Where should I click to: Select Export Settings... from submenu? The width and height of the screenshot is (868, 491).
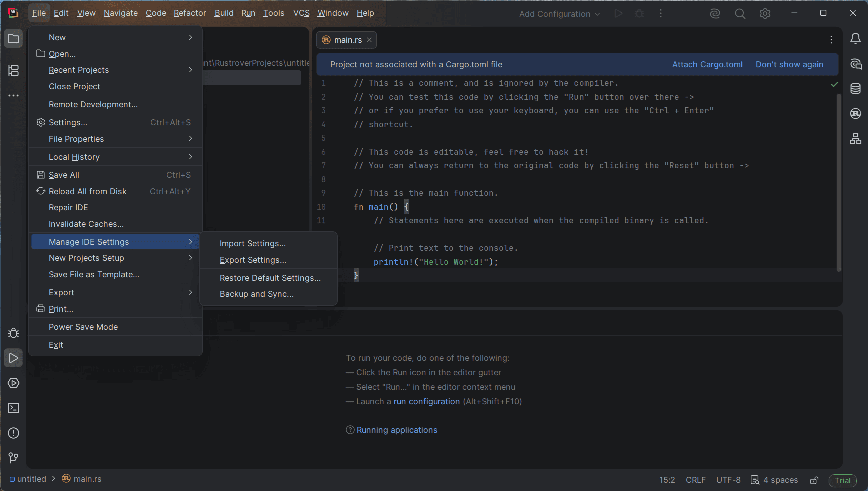(x=253, y=260)
